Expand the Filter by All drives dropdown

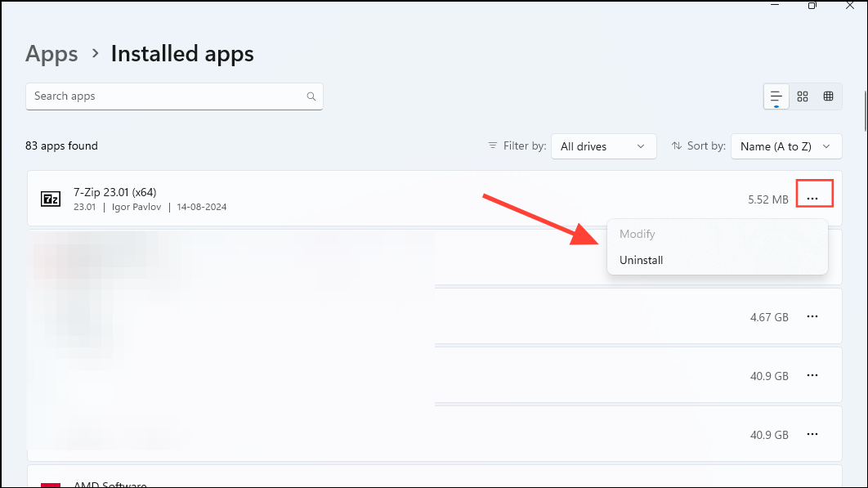click(603, 146)
